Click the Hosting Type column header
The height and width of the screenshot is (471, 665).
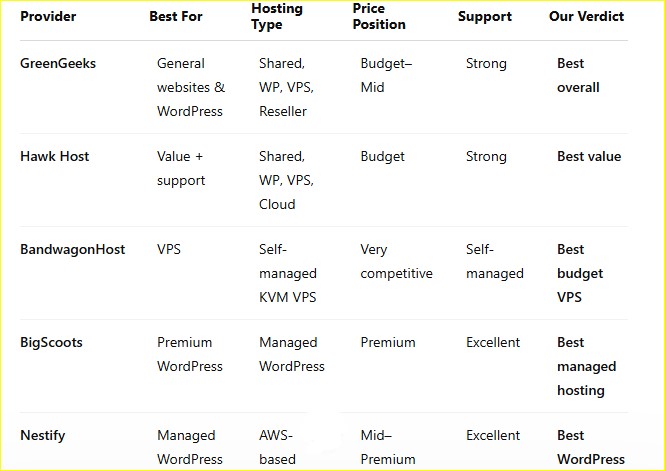[x=277, y=16]
